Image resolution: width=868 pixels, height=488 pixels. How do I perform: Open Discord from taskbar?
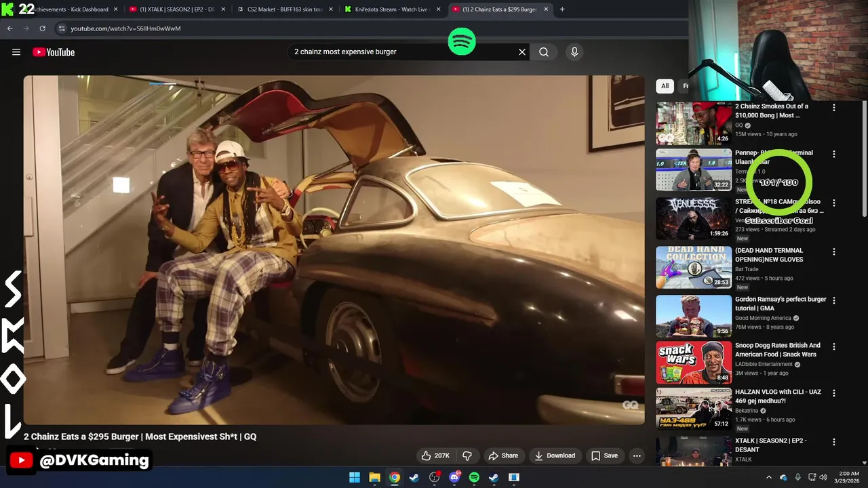(454, 477)
